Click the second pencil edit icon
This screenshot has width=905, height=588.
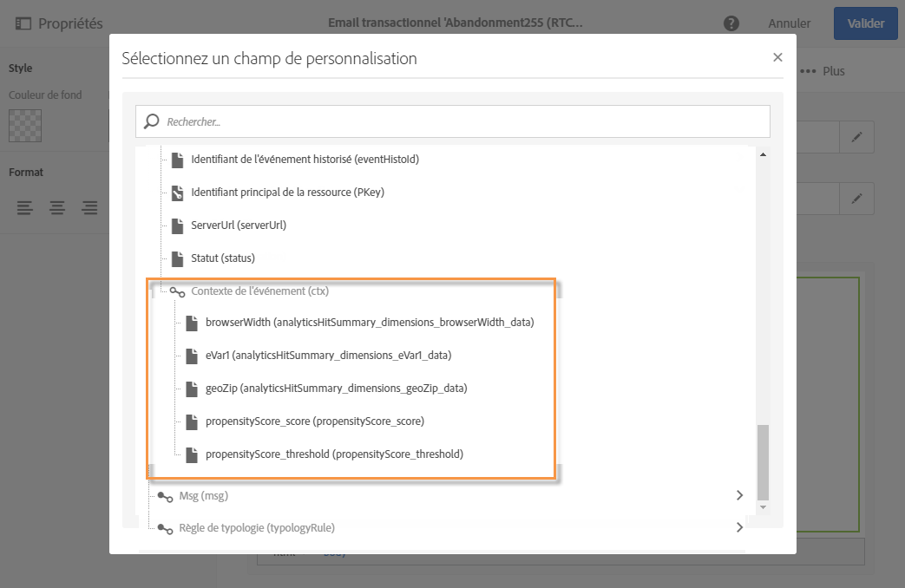click(856, 199)
